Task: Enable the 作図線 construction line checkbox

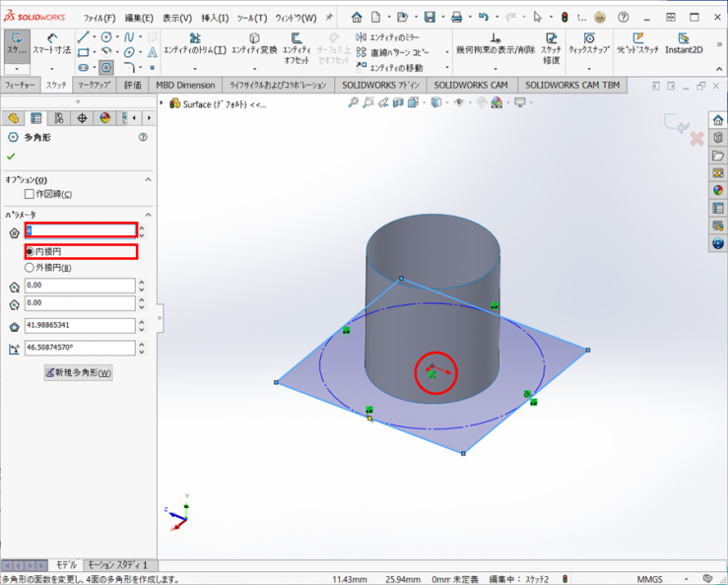Action: (x=29, y=194)
